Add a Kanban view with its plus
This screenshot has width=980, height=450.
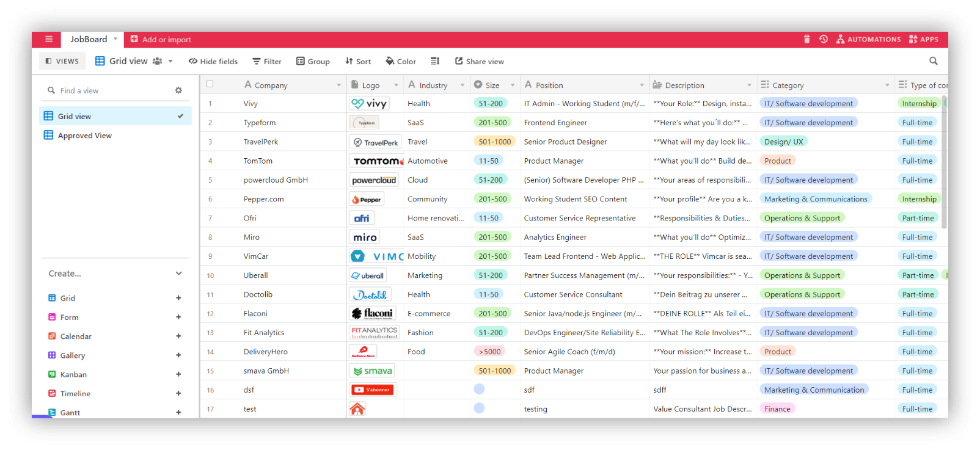click(x=178, y=374)
